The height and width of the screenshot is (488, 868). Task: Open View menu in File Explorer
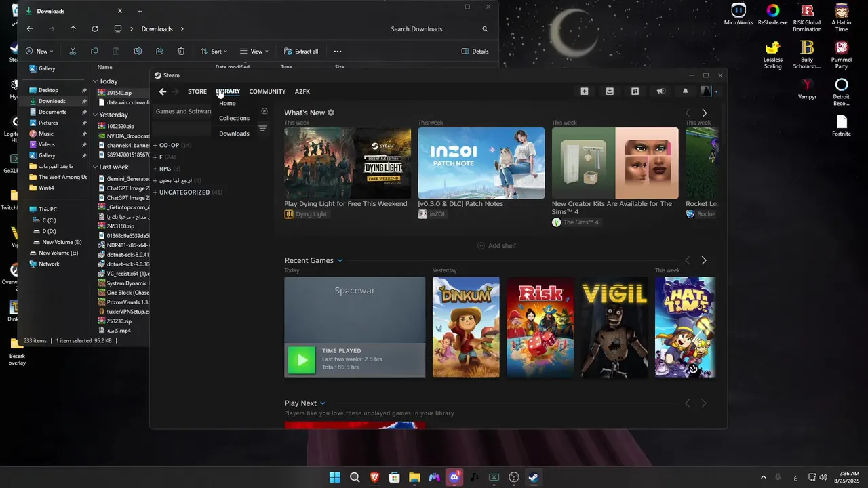pos(254,52)
